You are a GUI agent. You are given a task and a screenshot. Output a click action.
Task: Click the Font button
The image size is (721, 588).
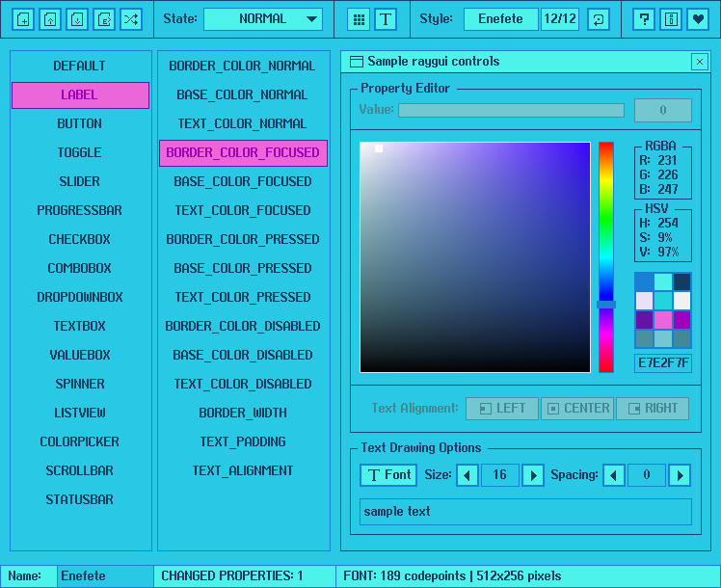click(x=388, y=475)
